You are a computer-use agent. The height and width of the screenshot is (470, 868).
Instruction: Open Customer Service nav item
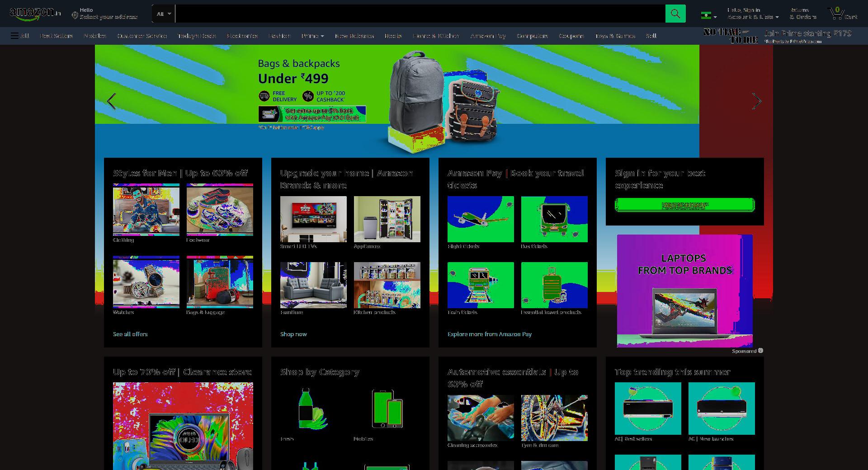click(x=142, y=36)
